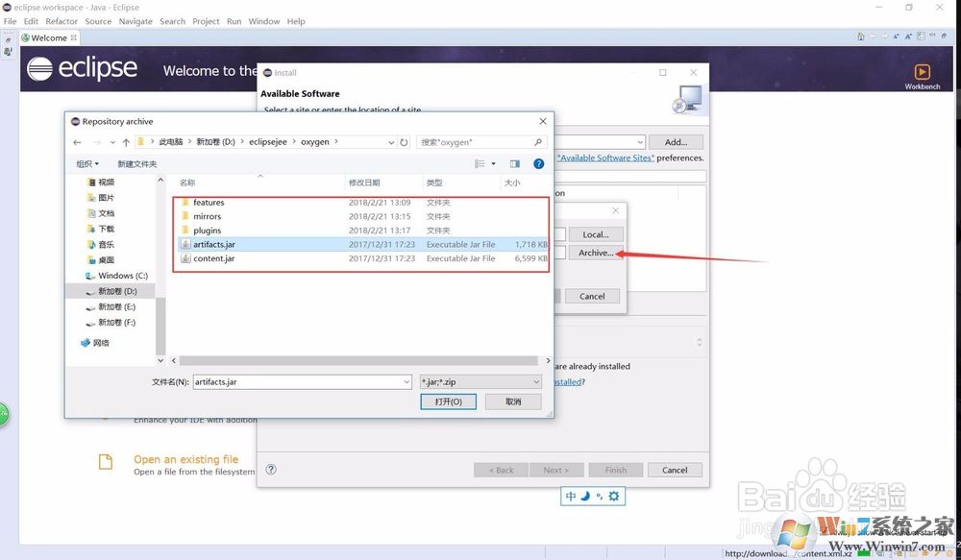Image resolution: width=961 pixels, height=560 pixels.
Task: Click the 新建文件夹 button
Action: coord(137,163)
